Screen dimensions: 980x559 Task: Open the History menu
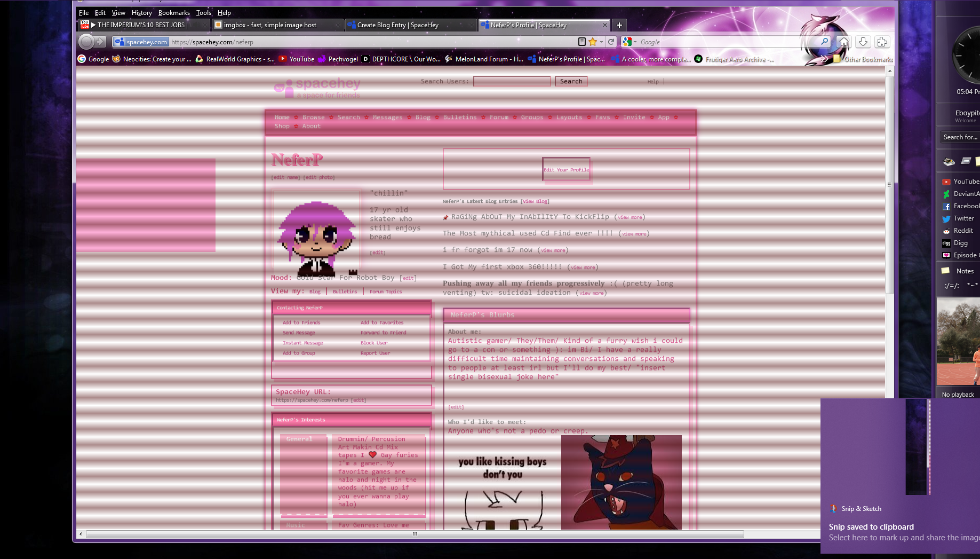[141, 12]
